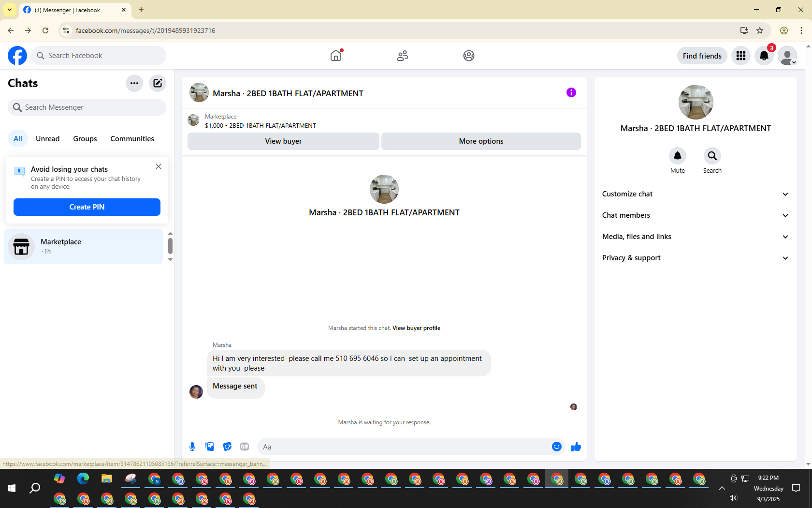
Task: Click the Find friends button
Action: 702,56
